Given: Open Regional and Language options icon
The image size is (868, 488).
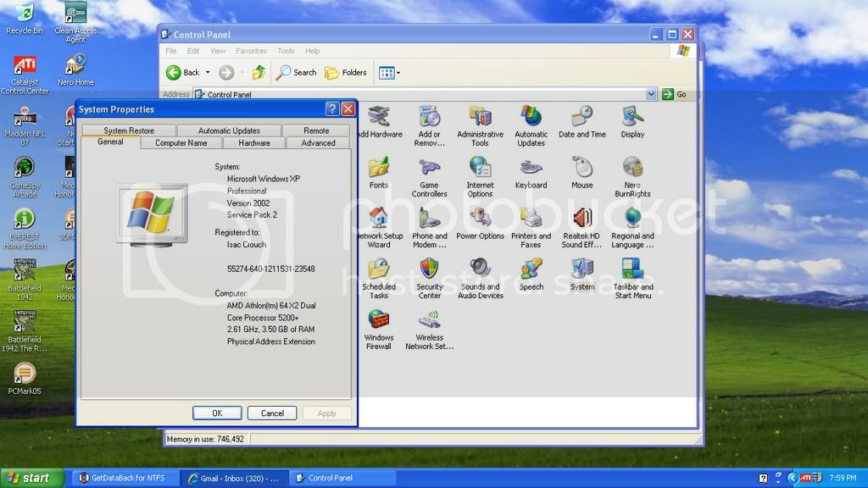Looking at the screenshot, I should click(632, 228).
